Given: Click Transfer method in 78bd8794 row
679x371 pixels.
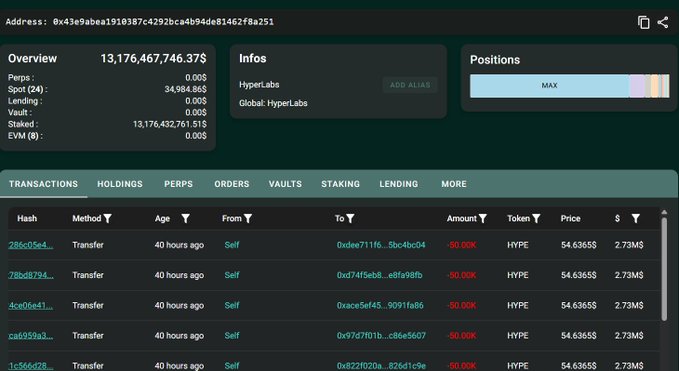Looking at the screenshot, I should pyautogui.click(x=88, y=275).
